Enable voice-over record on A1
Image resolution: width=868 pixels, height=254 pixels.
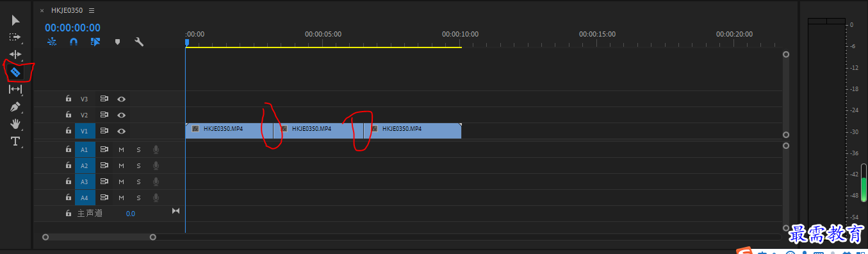[156, 149]
